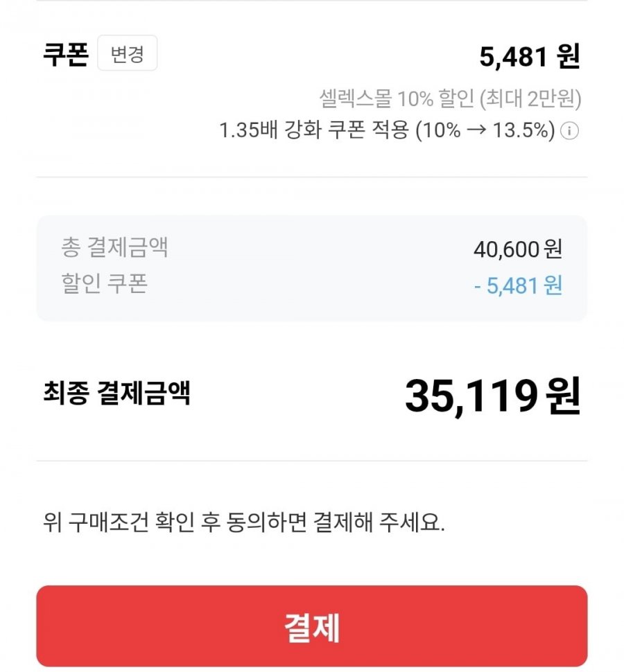Click the divider line below 최종 결제금액
624x672 pixels.
[312, 461]
